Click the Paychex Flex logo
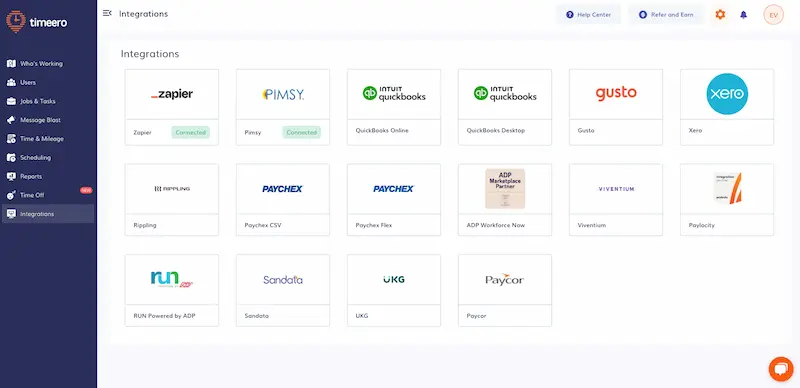Viewport: 800px width, 388px height. 394,189
